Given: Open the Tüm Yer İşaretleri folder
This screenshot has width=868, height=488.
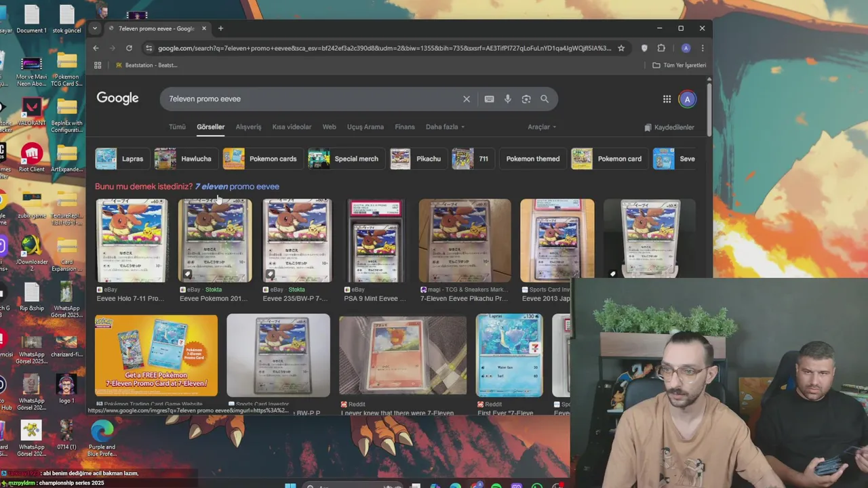Looking at the screenshot, I should (679, 65).
